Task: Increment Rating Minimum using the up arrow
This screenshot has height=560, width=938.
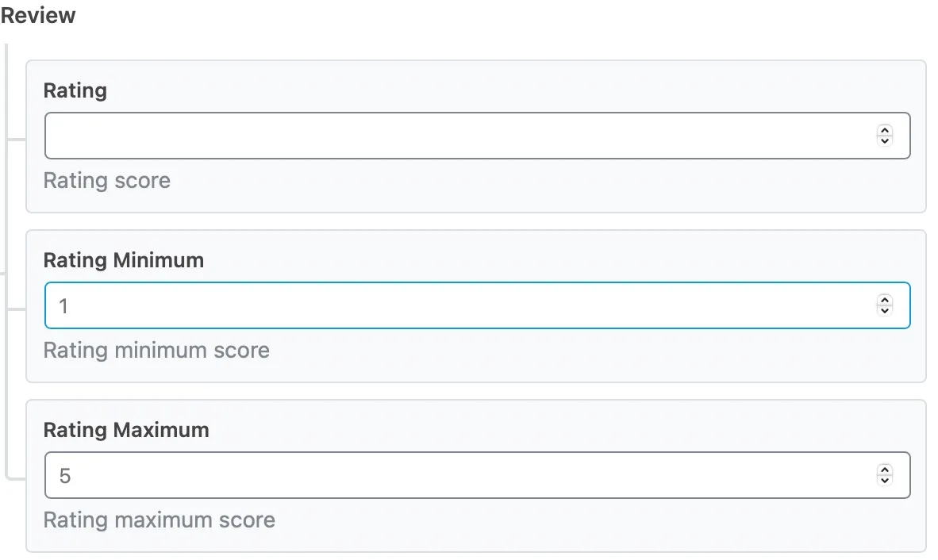Action: (884, 301)
